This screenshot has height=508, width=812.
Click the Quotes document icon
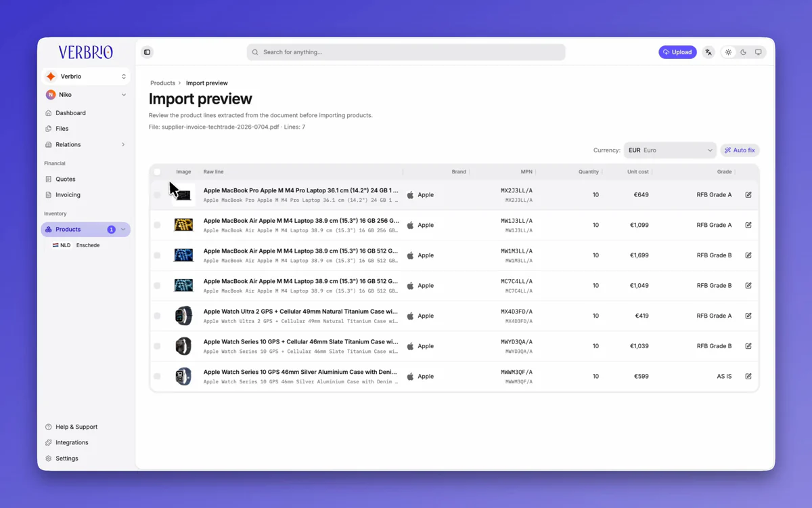click(49, 179)
